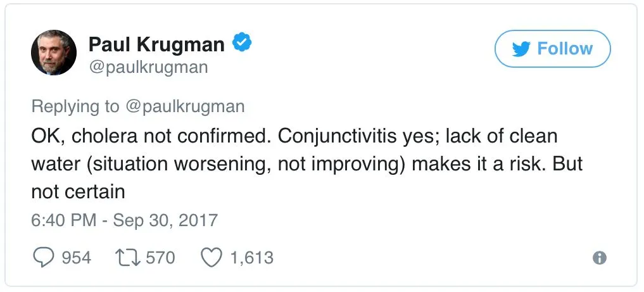Click the Sep 30, 2017 date
This screenshot has width=644, height=292.
163,220
